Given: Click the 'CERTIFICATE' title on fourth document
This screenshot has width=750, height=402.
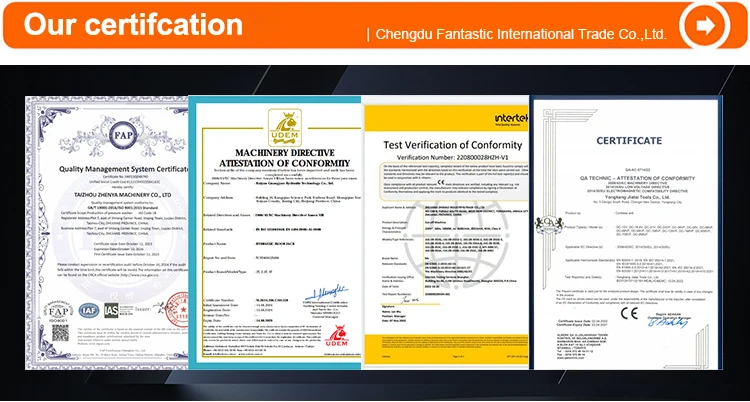Looking at the screenshot, I should (x=629, y=141).
